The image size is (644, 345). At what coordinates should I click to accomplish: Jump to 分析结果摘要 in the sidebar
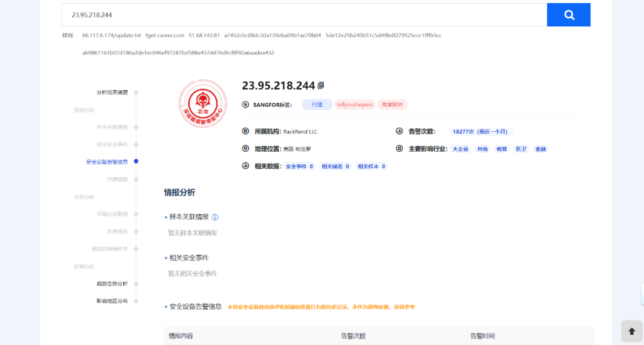112,93
